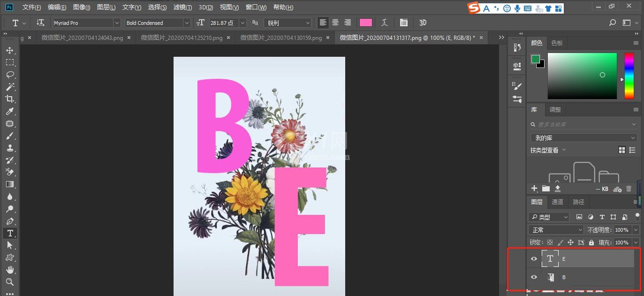Click the 3D text button
The image size is (644, 296).
(x=423, y=23)
